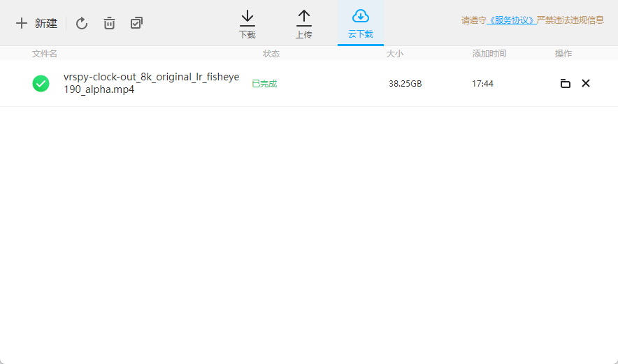Image resolution: width=618 pixels, height=364 pixels.
Task: Select file name vrspy-clock-out_8k_original_lr_fisheye190_alpha.mp4
Action: [151, 83]
